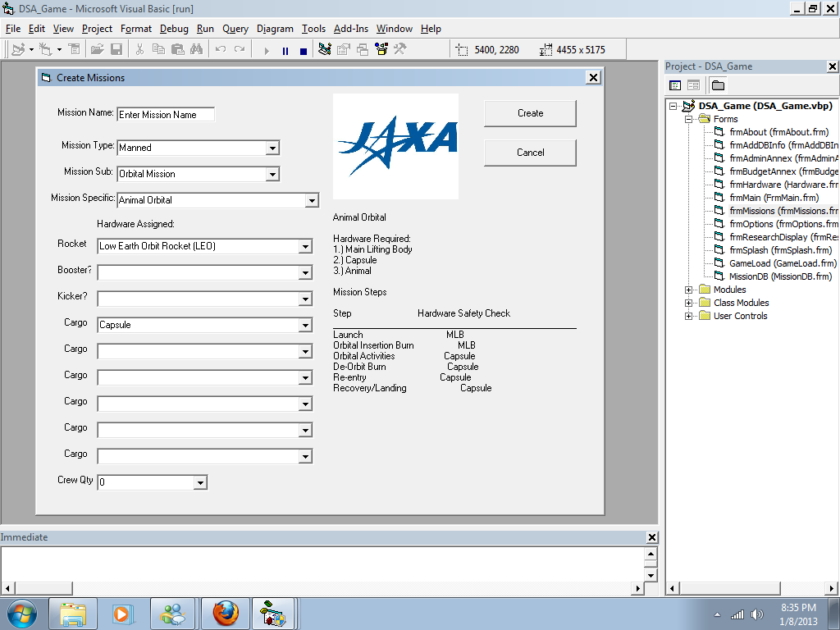Click View Object icon in Project panel
The image size is (840, 630).
tap(693, 85)
